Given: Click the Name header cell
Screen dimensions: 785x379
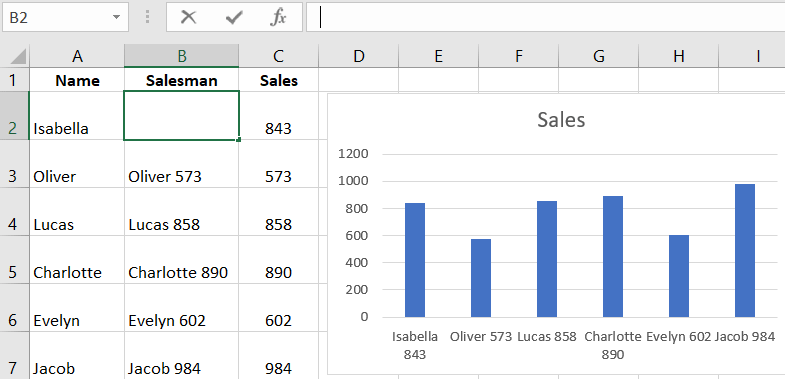Looking at the screenshot, I should click(x=77, y=80).
